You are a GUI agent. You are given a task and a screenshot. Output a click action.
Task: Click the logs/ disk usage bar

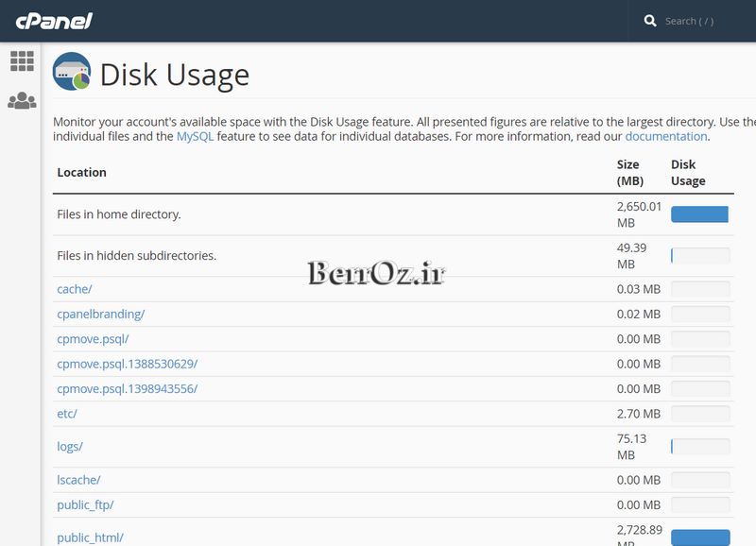(699, 446)
